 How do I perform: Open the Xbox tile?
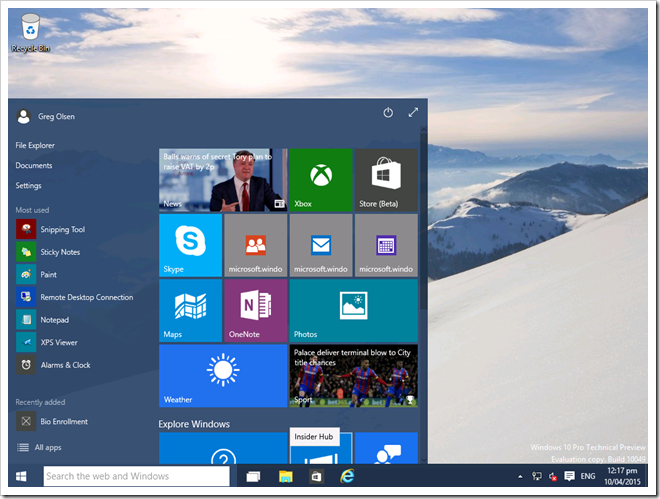321,180
